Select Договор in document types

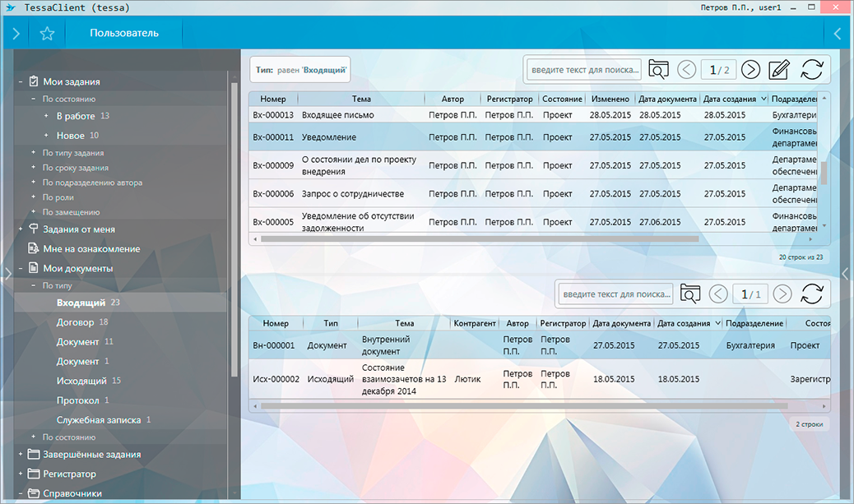[x=75, y=322]
